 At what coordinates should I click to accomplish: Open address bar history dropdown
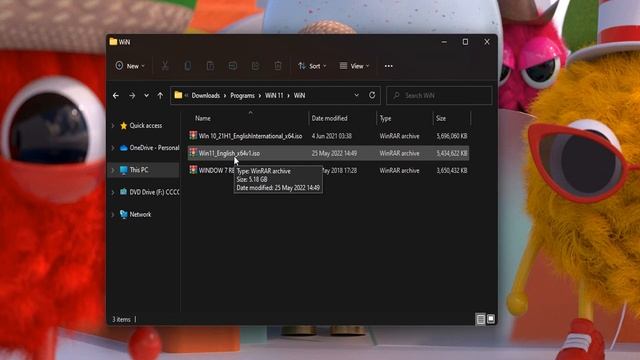[356, 95]
